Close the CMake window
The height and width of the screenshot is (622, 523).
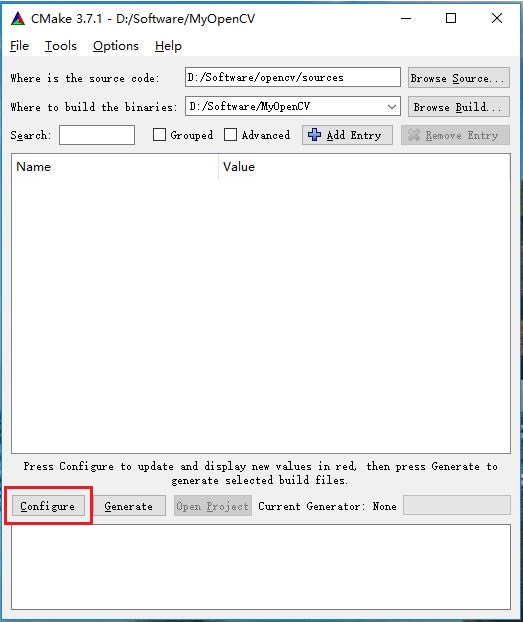tap(497, 18)
